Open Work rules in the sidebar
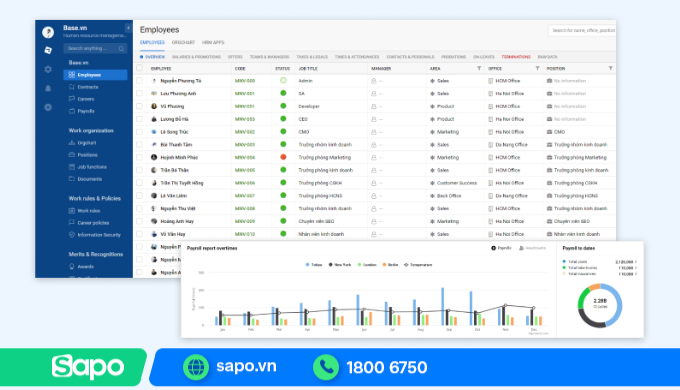Viewport: 680px width, 390px height. [85, 211]
